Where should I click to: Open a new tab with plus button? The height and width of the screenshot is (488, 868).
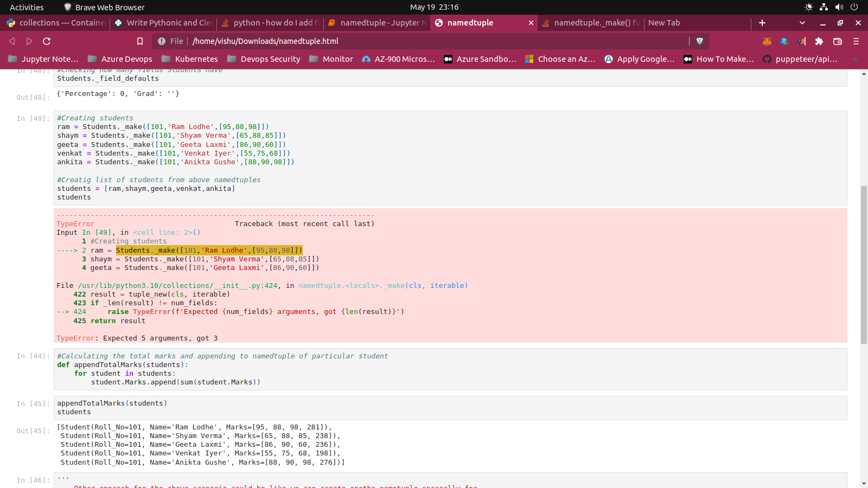coord(762,23)
